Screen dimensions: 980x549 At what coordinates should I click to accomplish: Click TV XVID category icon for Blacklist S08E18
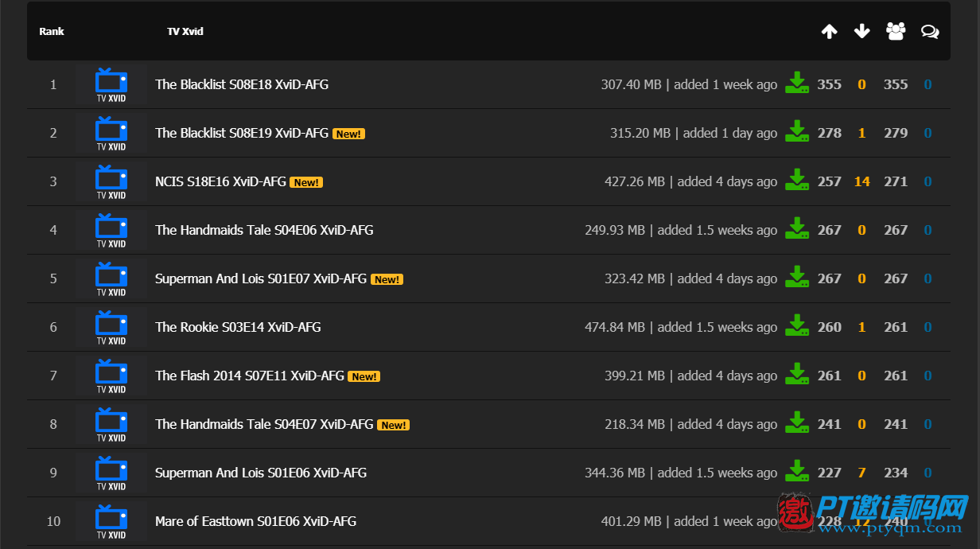tap(111, 84)
